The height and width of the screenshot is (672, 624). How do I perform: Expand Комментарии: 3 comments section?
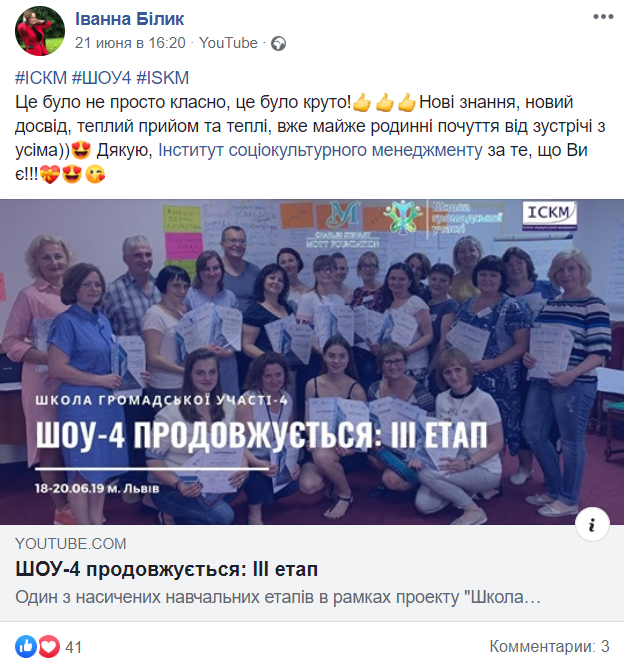pos(549,646)
